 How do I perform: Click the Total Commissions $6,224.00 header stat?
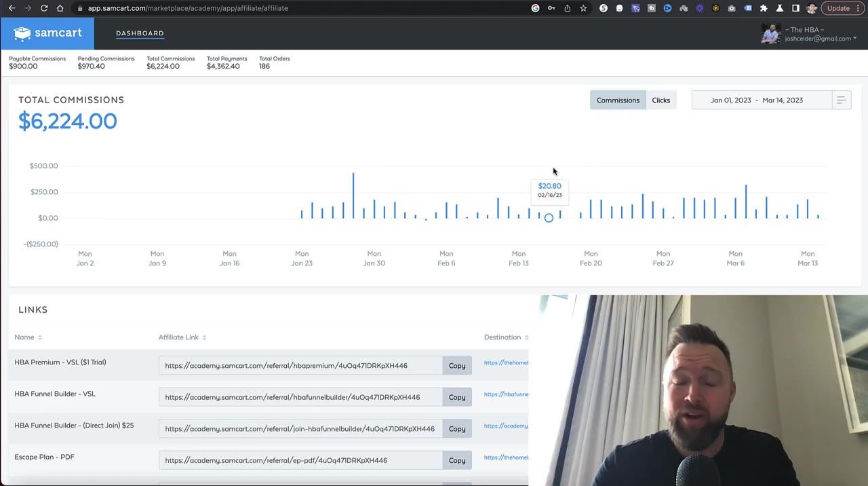click(x=171, y=62)
